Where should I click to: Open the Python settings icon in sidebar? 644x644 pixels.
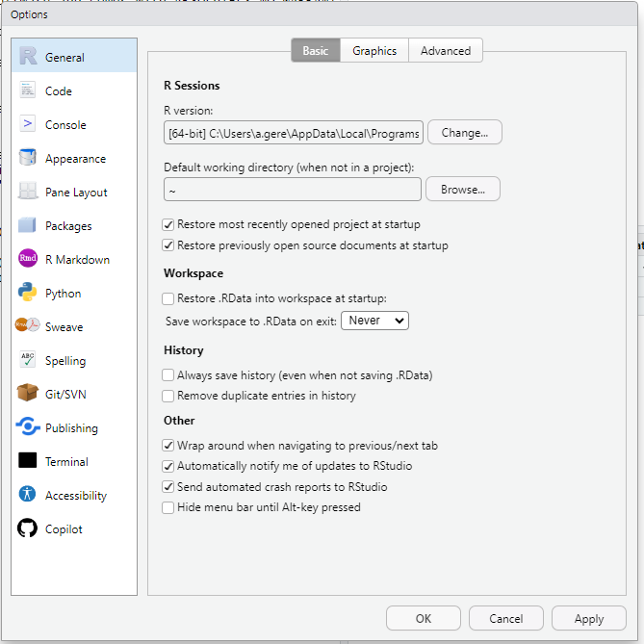point(28,294)
